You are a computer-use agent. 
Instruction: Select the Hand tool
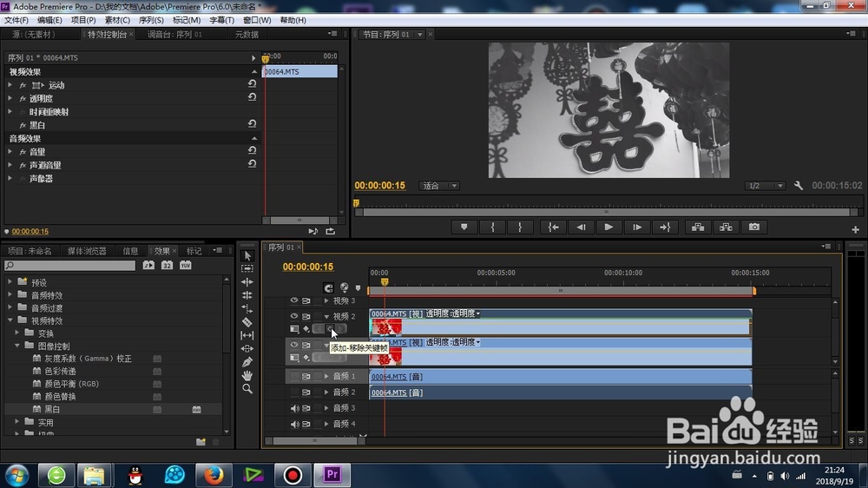[247, 375]
